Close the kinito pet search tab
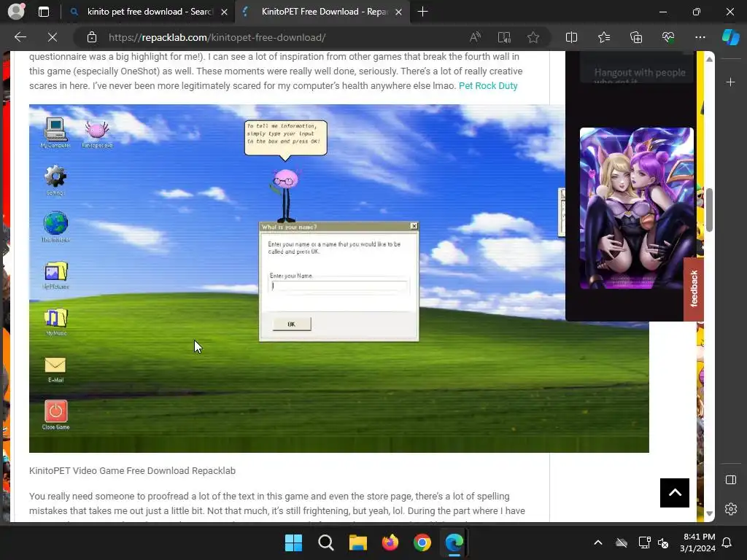 click(225, 12)
